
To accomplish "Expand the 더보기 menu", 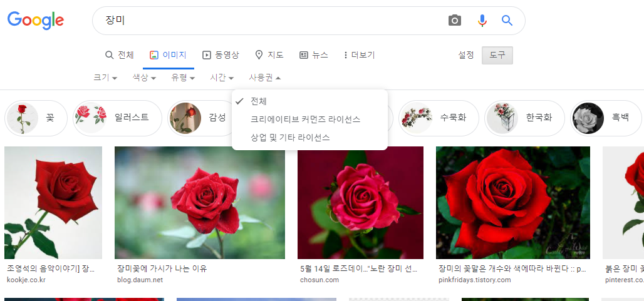I will pyautogui.click(x=359, y=55).
